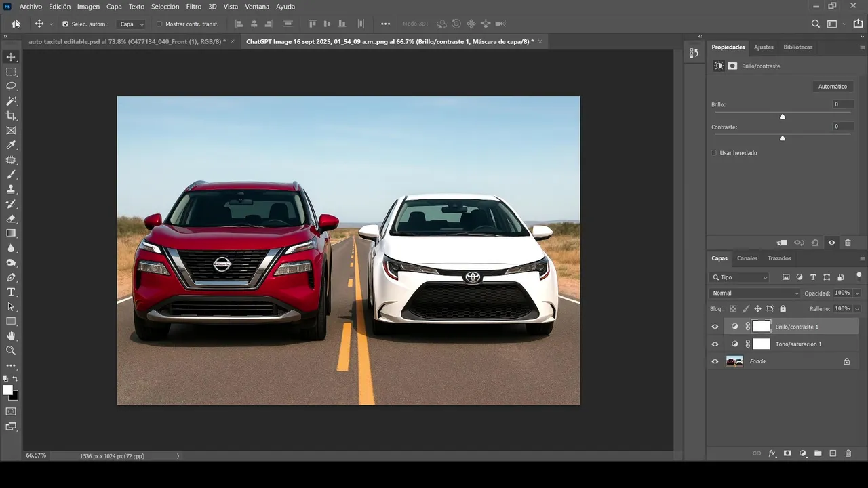Reset adjustment to defaults icon
Image resolution: width=868 pixels, height=488 pixels.
point(815,243)
